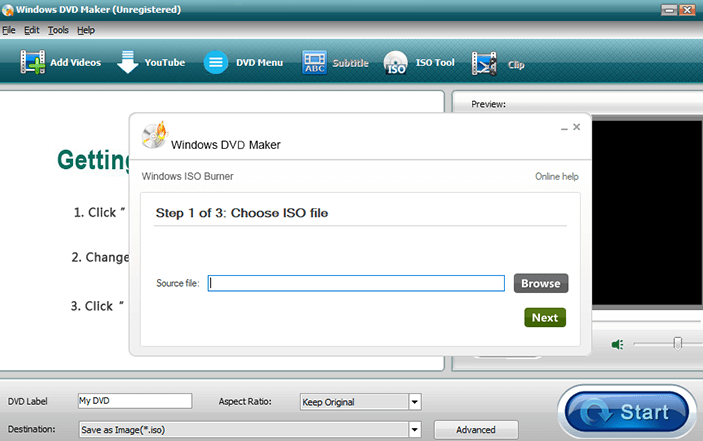Click the Advanced button

(475, 430)
